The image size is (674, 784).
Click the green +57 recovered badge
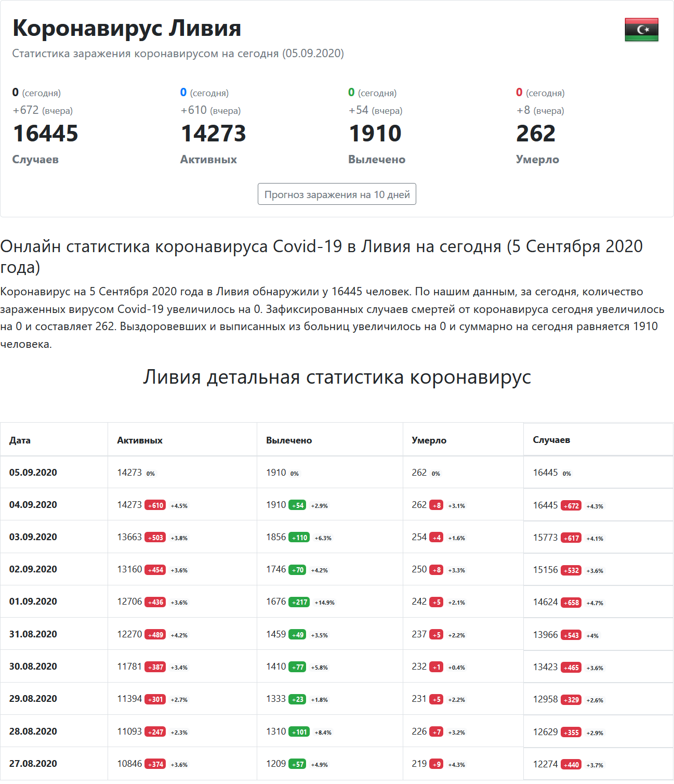point(297,764)
